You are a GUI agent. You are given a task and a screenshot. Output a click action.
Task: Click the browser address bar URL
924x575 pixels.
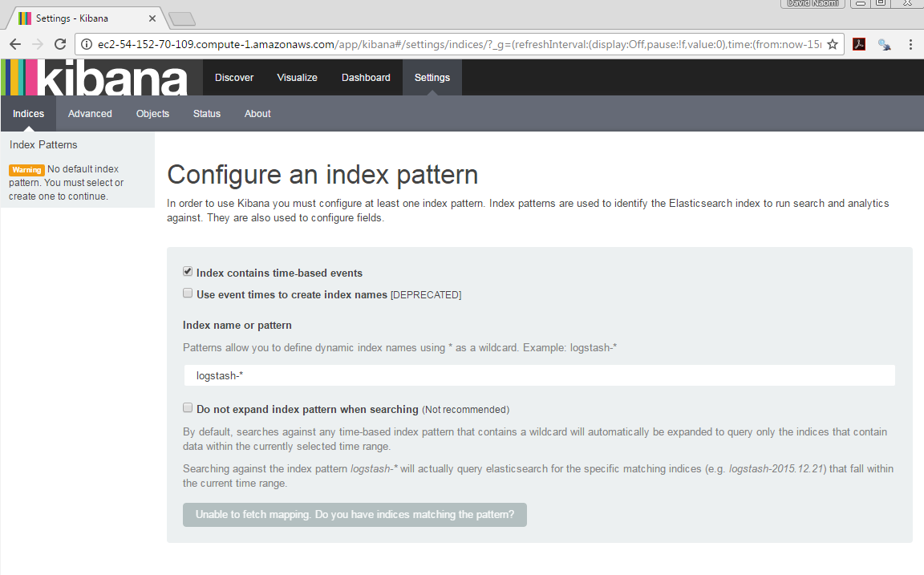click(x=459, y=44)
